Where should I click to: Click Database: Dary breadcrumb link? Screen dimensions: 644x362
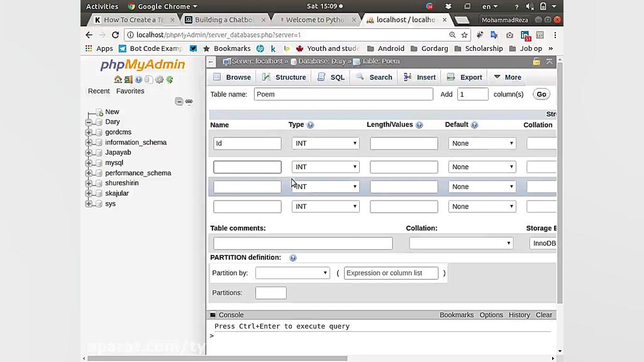point(322,62)
